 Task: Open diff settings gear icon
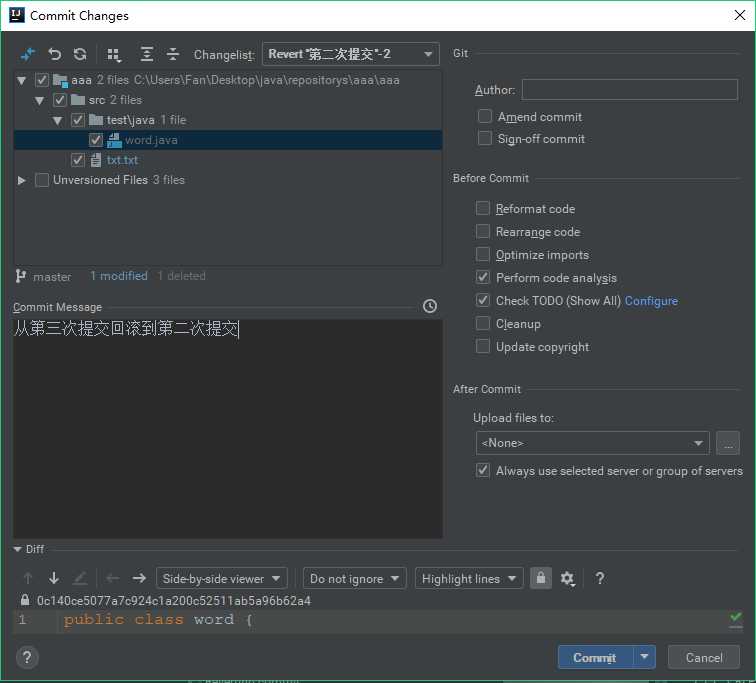click(x=567, y=578)
